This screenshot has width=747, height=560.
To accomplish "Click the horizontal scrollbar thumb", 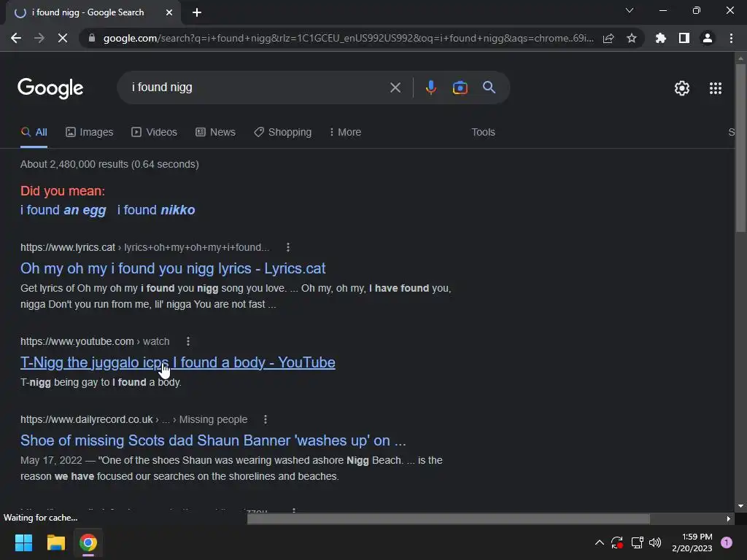I will (449, 518).
